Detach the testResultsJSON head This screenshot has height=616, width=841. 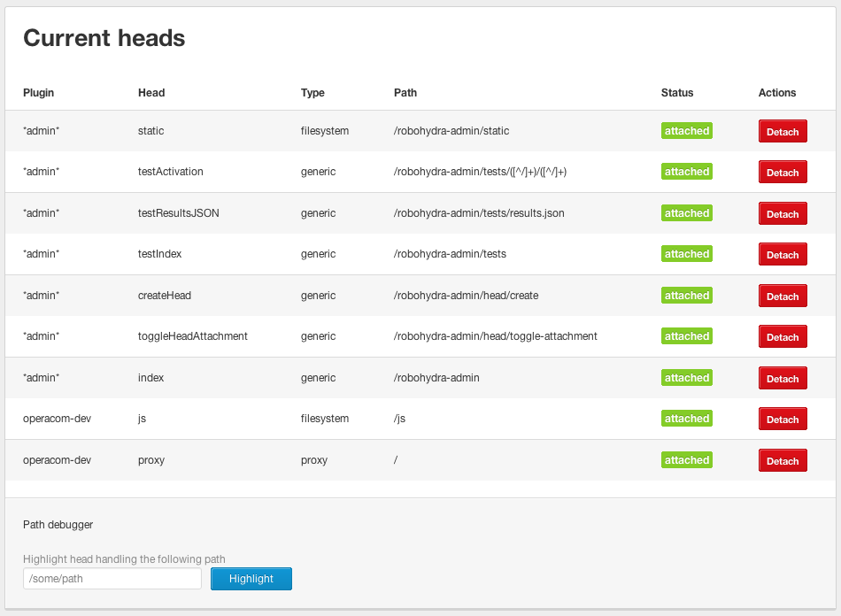(x=782, y=212)
